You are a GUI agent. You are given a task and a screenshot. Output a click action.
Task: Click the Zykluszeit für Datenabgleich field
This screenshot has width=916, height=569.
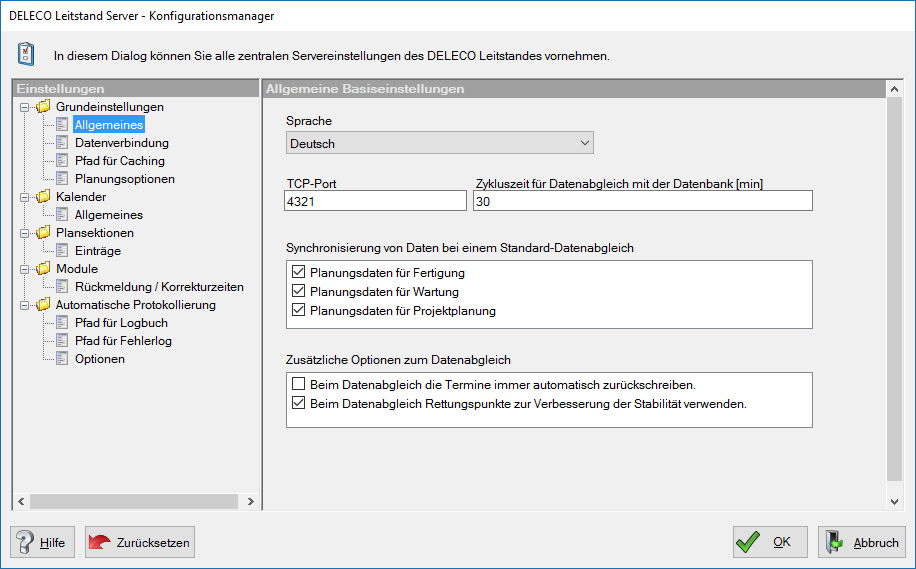point(643,201)
